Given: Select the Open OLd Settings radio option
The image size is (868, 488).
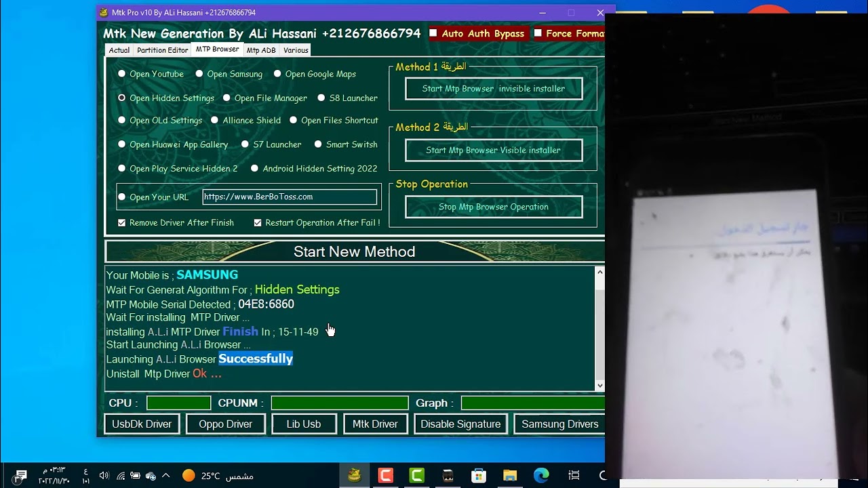Looking at the screenshot, I should click(x=122, y=120).
